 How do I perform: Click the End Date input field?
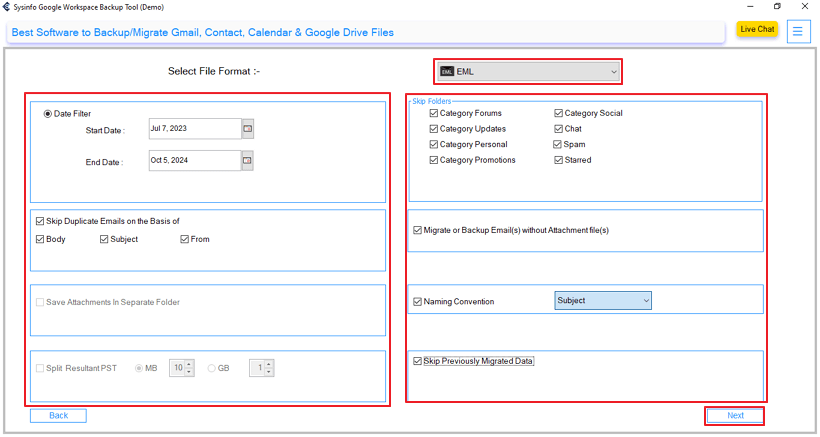click(x=194, y=161)
